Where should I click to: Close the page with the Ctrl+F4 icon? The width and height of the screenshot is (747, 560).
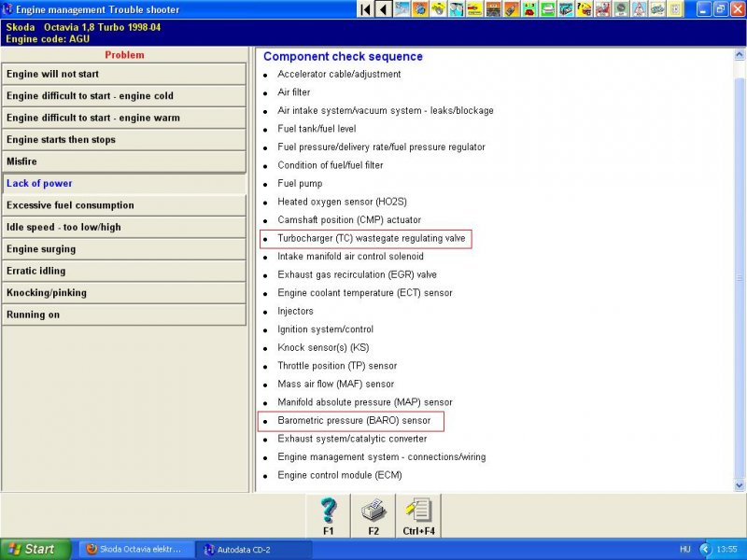pyautogui.click(x=418, y=516)
